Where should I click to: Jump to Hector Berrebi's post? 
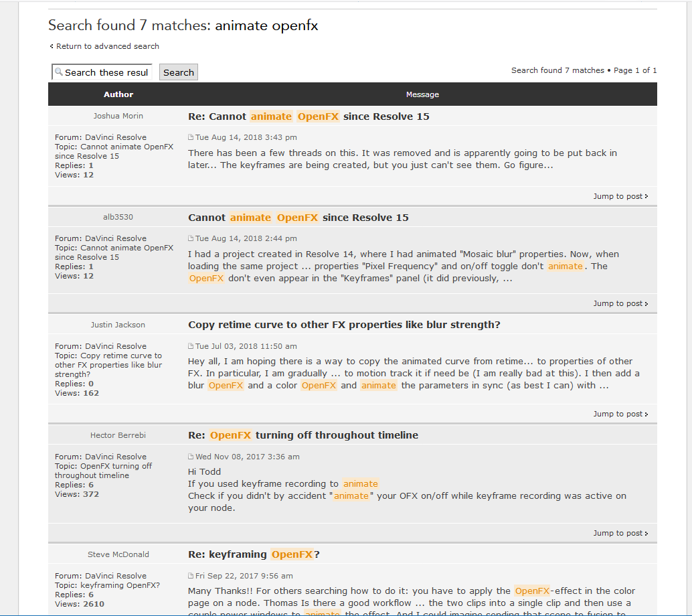(620, 533)
